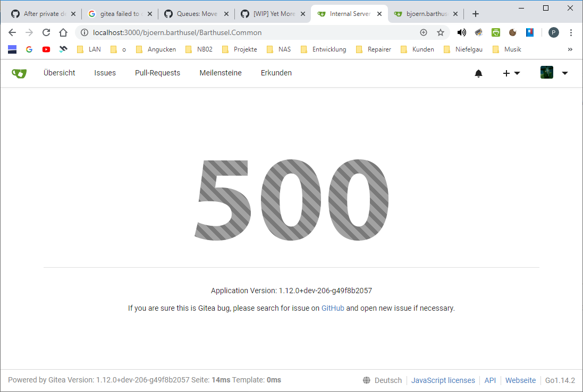Reload the page with the refresh icon
This screenshot has height=392, width=583.
click(46, 33)
